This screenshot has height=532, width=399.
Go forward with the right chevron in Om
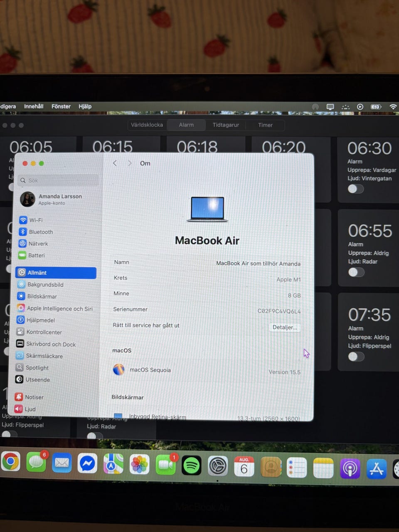pos(130,163)
